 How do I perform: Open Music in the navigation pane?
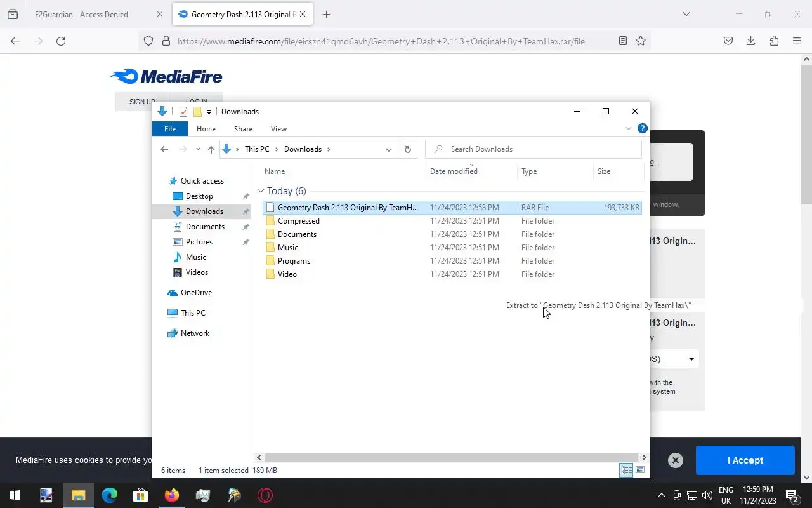point(195,257)
